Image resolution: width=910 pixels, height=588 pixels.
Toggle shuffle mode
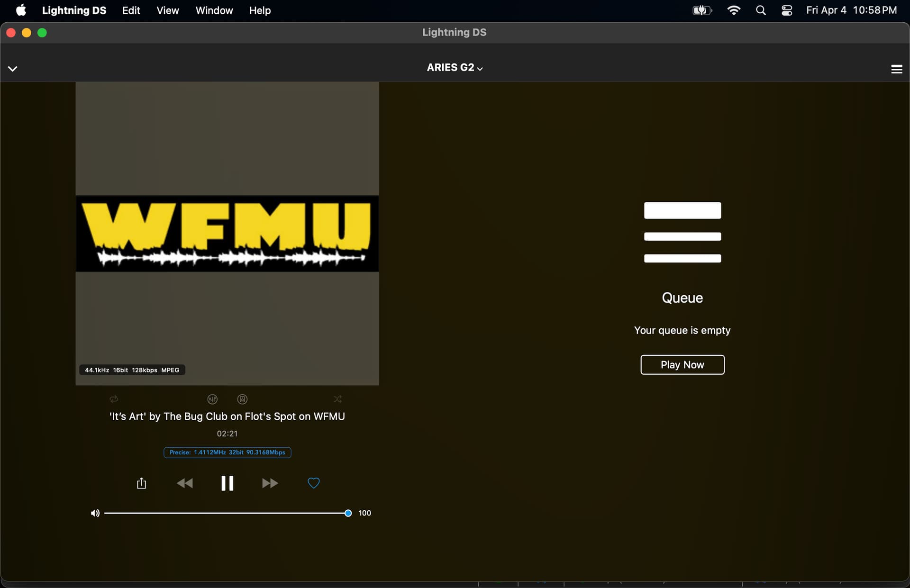point(337,399)
